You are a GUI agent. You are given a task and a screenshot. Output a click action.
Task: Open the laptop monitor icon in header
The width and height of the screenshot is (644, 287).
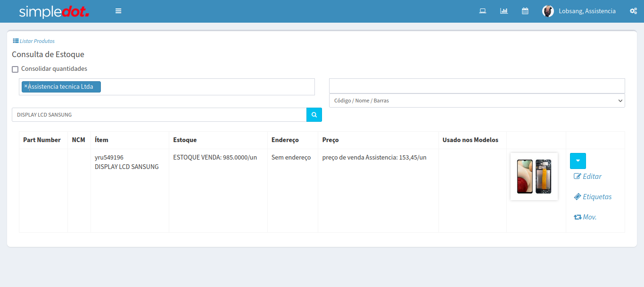coord(482,11)
